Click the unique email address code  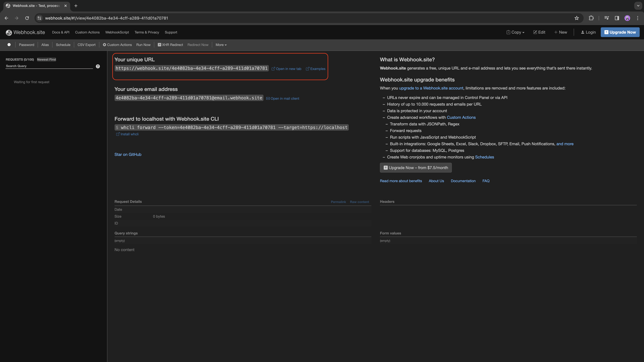click(x=189, y=98)
